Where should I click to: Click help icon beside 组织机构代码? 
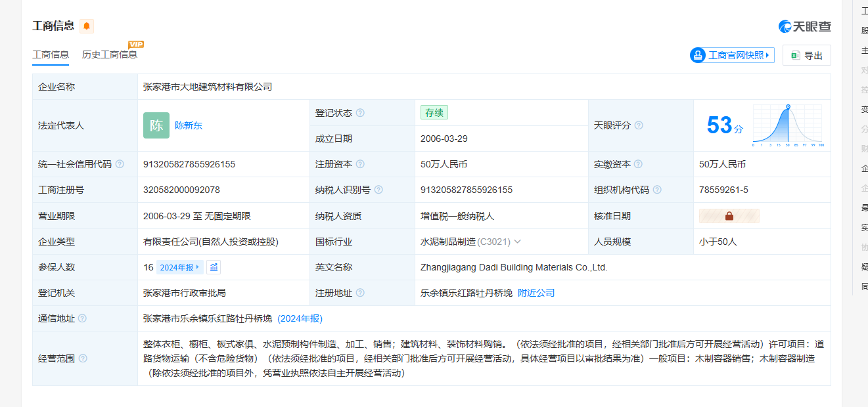657,190
